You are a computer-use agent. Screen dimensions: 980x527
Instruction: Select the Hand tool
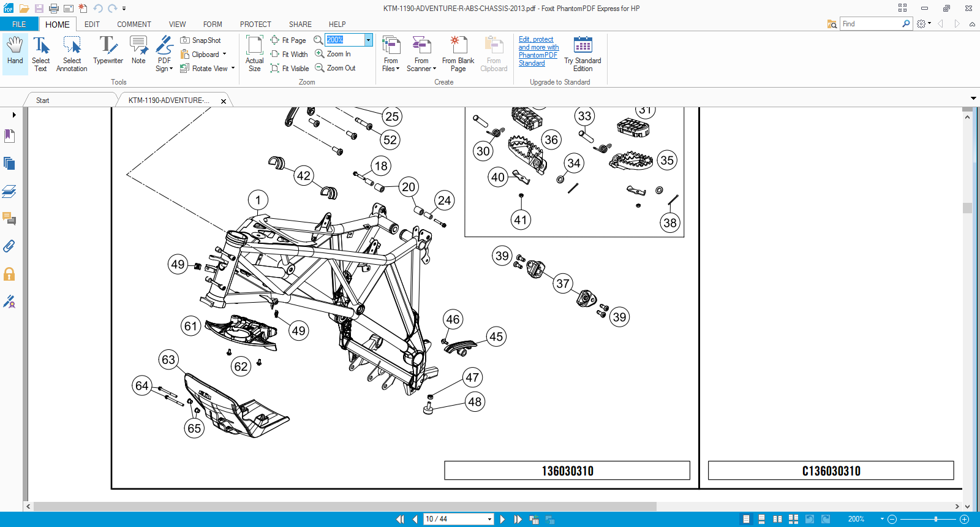15,53
